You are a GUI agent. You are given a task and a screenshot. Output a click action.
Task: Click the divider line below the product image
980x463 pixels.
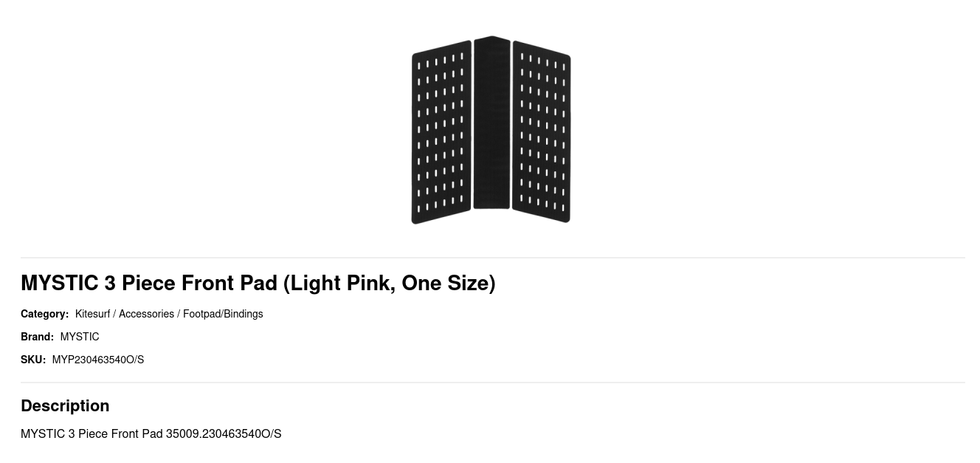pyautogui.click(x=492, y=258)
